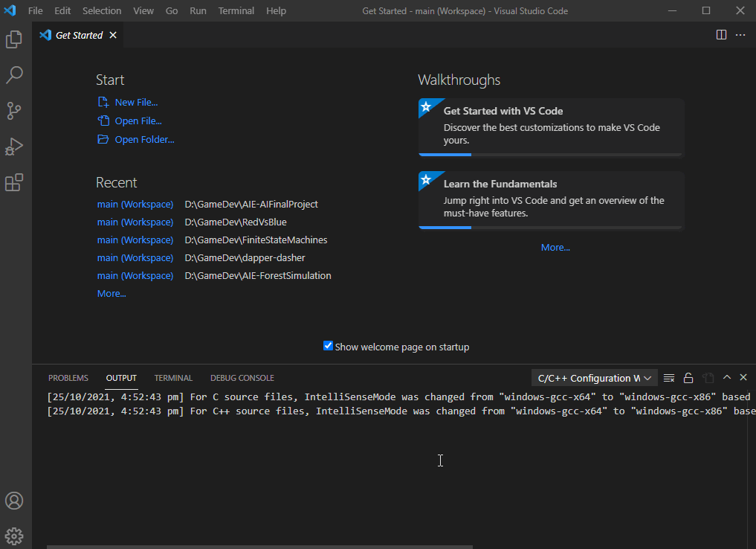Image resolution: width=756 pixels, height=549 pixels.
Task: Click progress bar of Get Started with VS Code
Action: [551, 155]
